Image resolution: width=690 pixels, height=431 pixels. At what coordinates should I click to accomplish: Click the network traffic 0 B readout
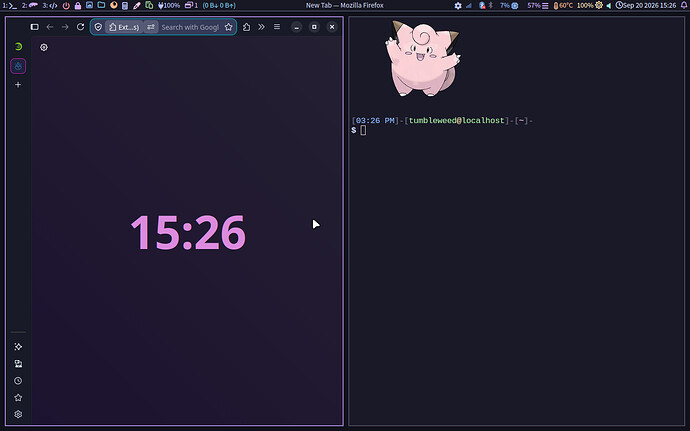[219, 6]
